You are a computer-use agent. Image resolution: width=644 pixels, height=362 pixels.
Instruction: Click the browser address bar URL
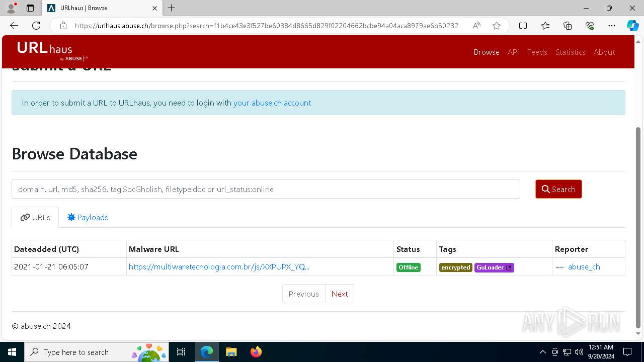[267, 26]
